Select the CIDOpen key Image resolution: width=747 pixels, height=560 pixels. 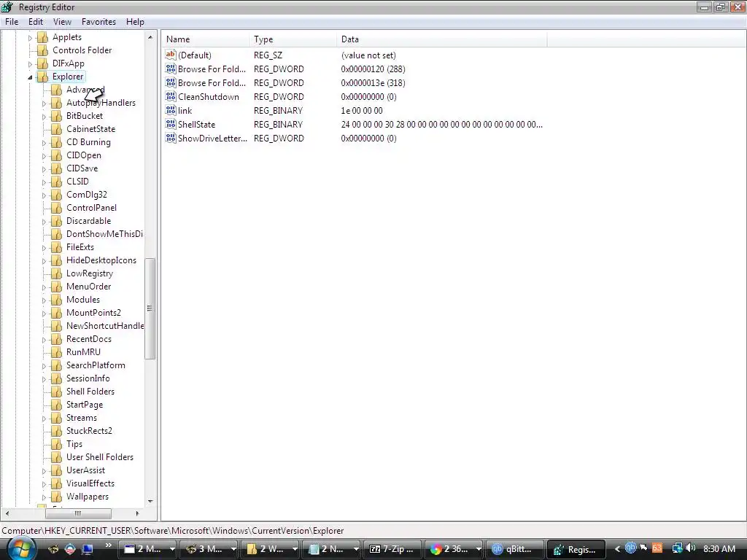point(83,155)
